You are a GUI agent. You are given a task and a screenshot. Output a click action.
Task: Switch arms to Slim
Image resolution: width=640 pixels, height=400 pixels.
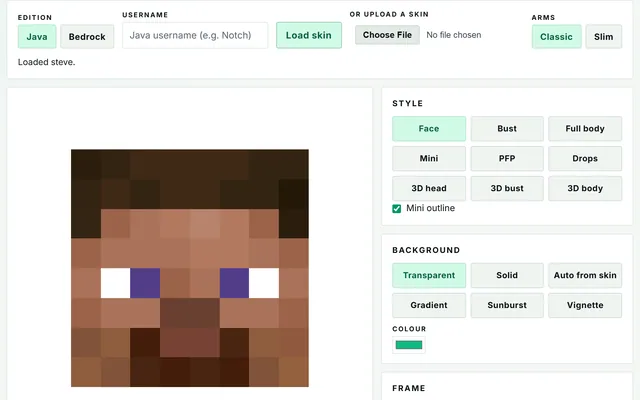[x=604, y=37]
